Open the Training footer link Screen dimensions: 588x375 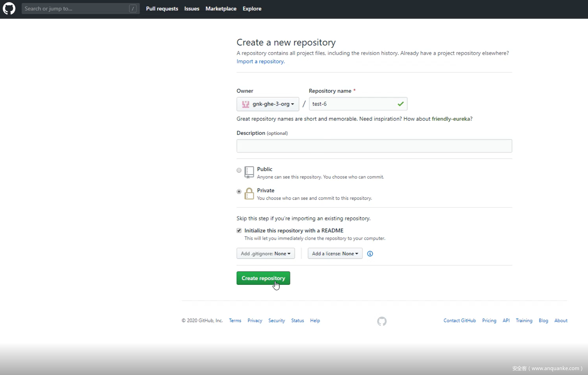pyautogui.click(x=524, y=320)
